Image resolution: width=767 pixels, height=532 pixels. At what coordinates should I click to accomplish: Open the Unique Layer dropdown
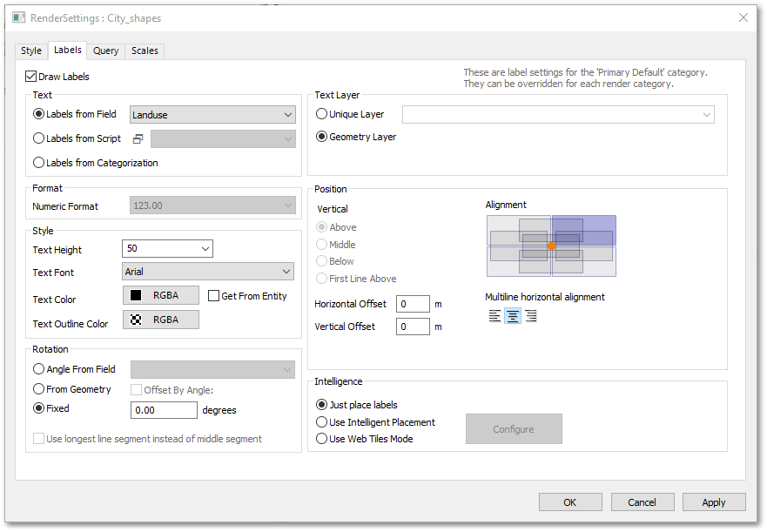coord(558,115)
